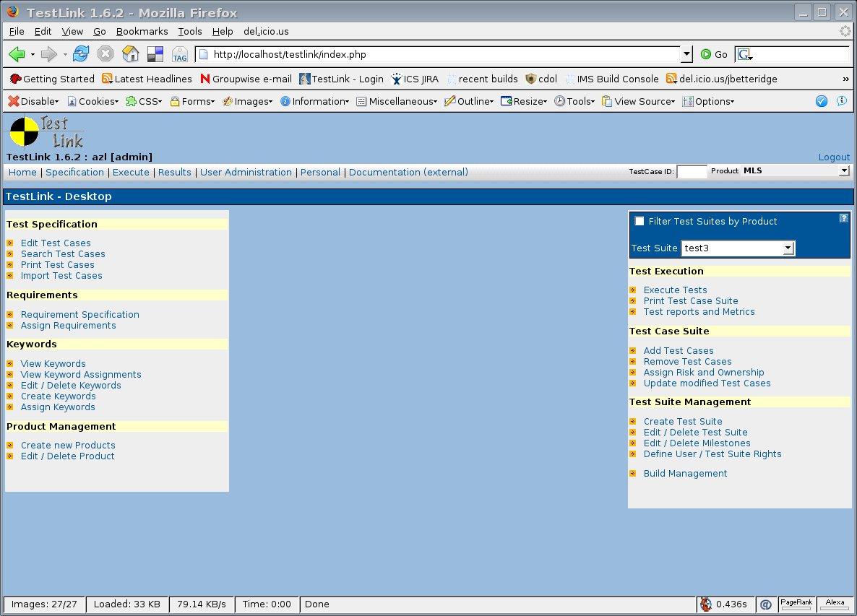
Task: Open the Tools menu
Action: pyautogui.click(x=189, y=31)
